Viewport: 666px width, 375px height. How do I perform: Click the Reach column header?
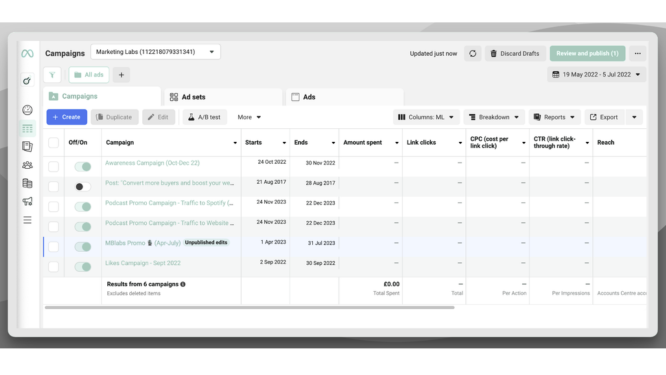(x=606, y=142)
